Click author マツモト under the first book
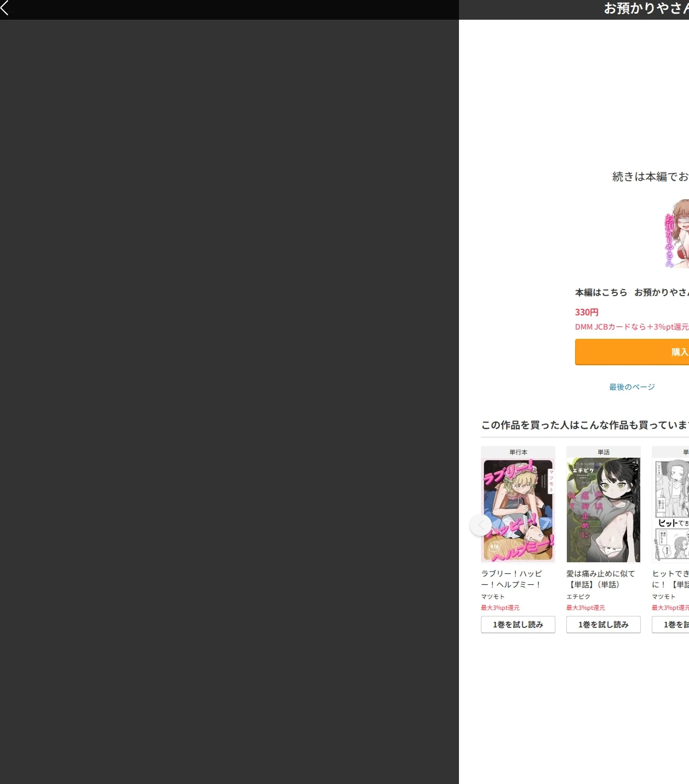The height and width of the screenshot is (784, 689). [493, 597]
